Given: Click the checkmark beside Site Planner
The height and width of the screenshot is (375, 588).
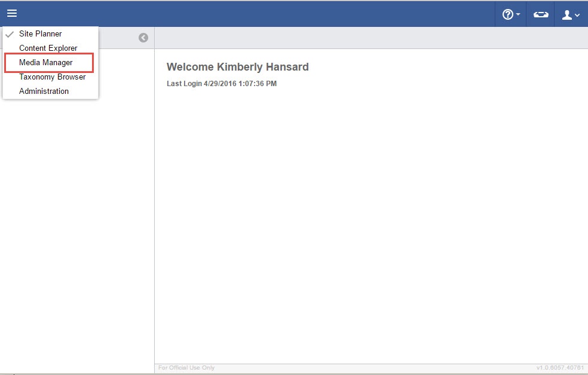Looking at the screenshot, I should tap(10, 34).
